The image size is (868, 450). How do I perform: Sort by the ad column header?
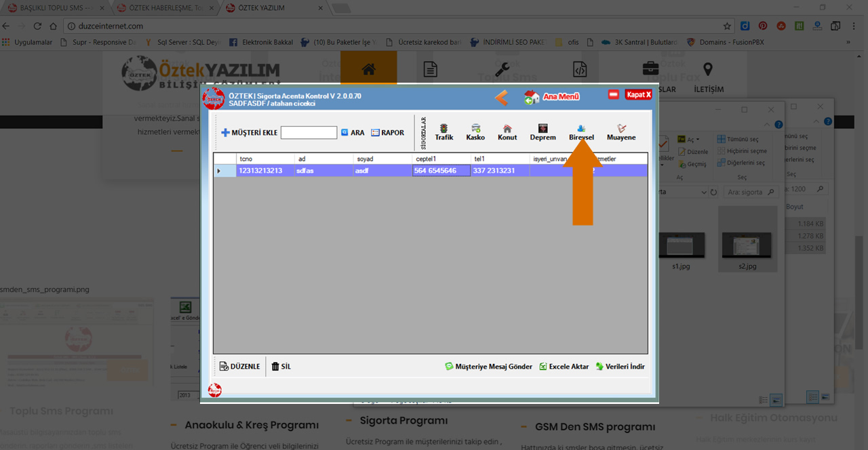[323, 159]
